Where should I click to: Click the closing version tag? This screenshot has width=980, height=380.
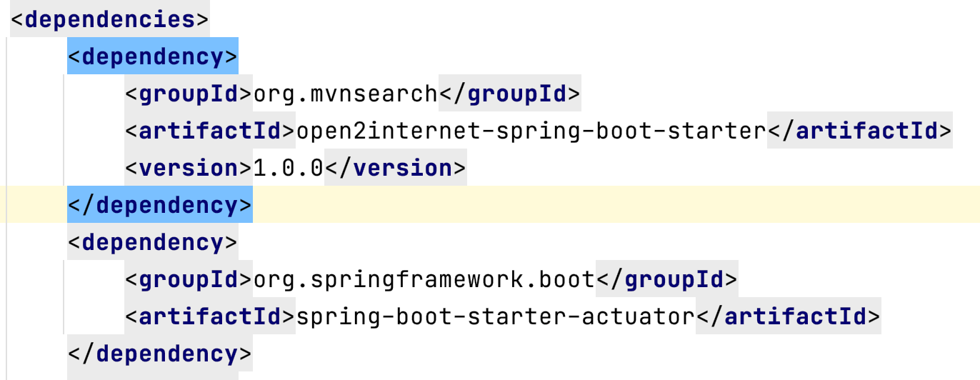pyautogui.click(x=396, y=168)
